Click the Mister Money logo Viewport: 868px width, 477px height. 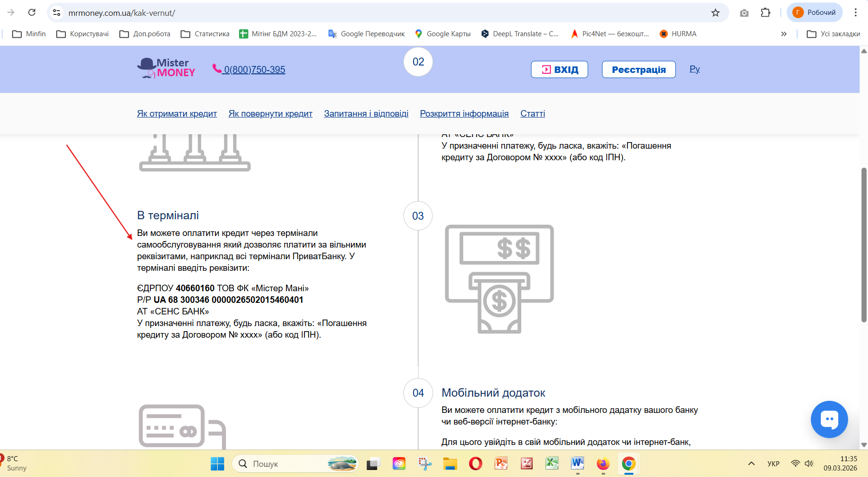coord(166,68)
